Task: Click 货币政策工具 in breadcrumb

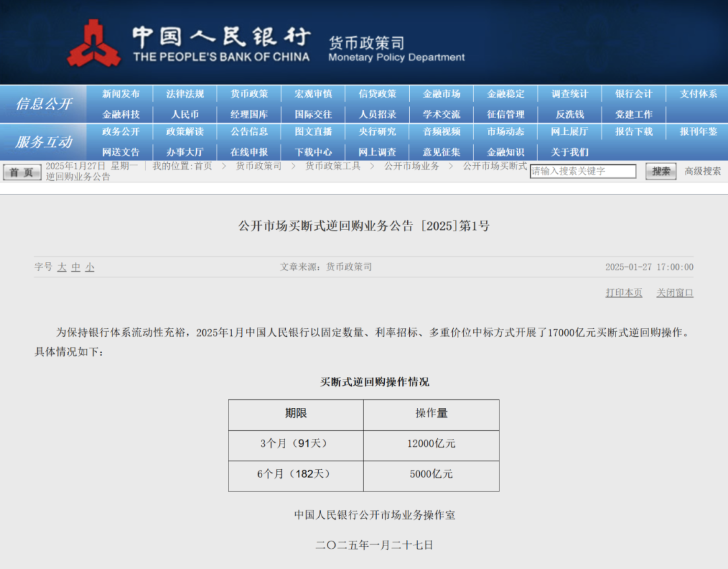Action: coord(333,166)
